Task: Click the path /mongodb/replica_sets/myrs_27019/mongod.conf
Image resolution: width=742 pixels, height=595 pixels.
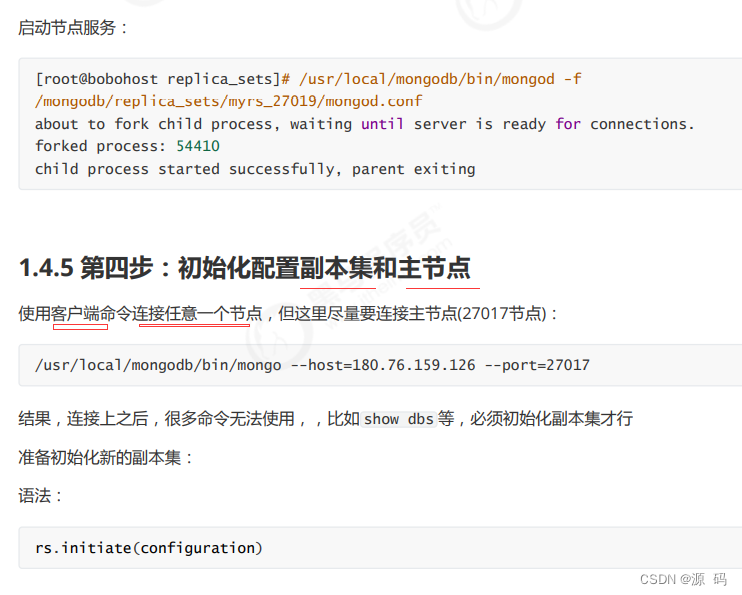Action: [x=229, y=101]
